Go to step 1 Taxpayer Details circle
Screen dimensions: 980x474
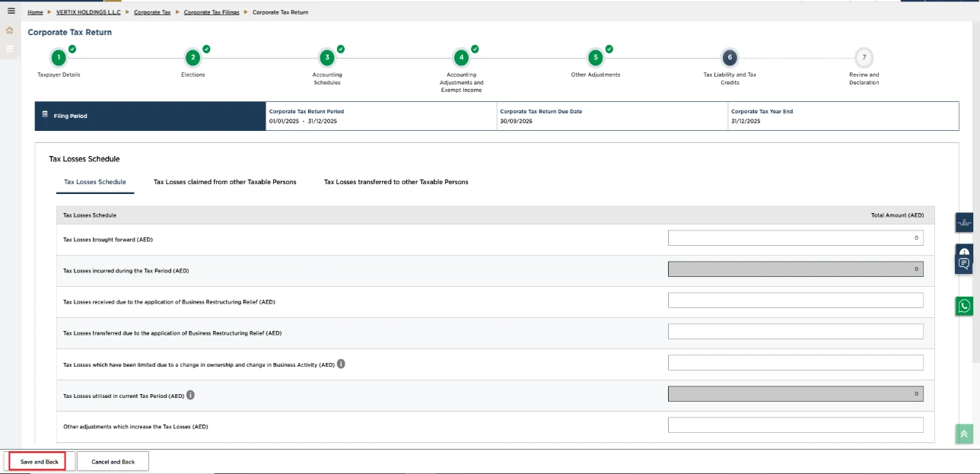(x=59, y=57)
